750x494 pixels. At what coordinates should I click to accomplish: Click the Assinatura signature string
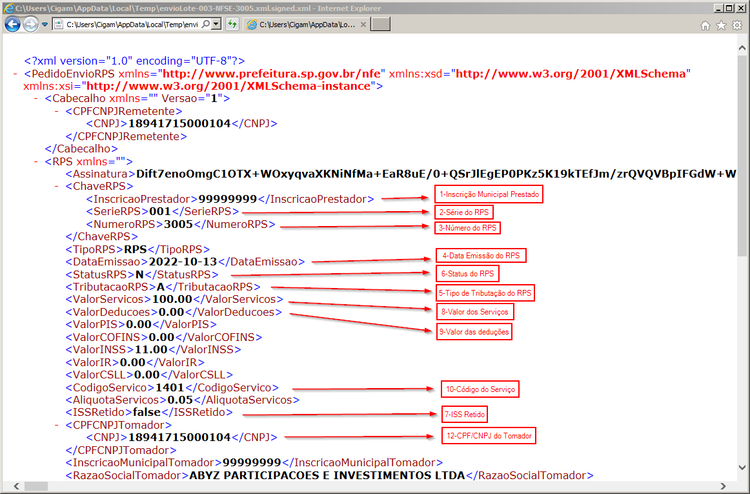click(436, 174)
